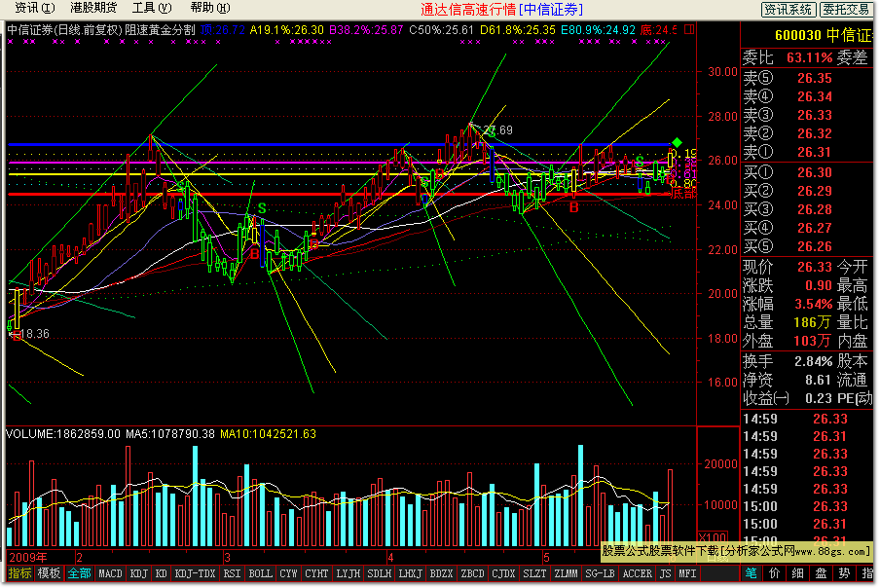Select the 势 trend tab
The width and height of the screenshot is (880, 588).
[844, 573]
